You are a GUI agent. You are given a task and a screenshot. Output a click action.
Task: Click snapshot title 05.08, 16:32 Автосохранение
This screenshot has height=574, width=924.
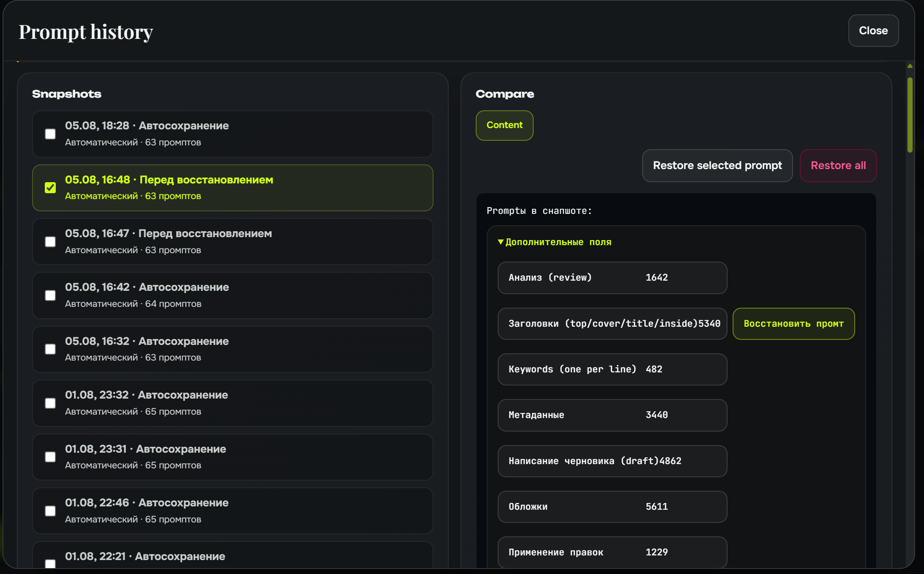click(147, 342)
